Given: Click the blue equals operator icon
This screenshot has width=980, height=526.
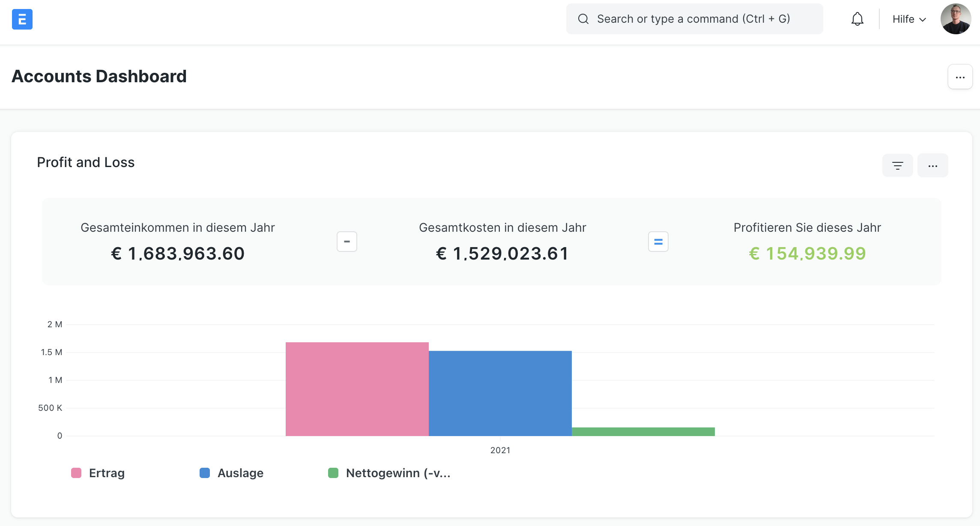Looking at the screenshot, I should click(x=658, y=242).
